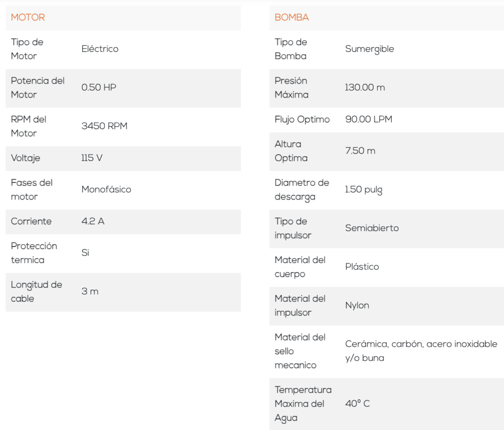Screen dimensions: 504x430
Task: Click the MOTOR section header
Action: (x=28, y=18)
